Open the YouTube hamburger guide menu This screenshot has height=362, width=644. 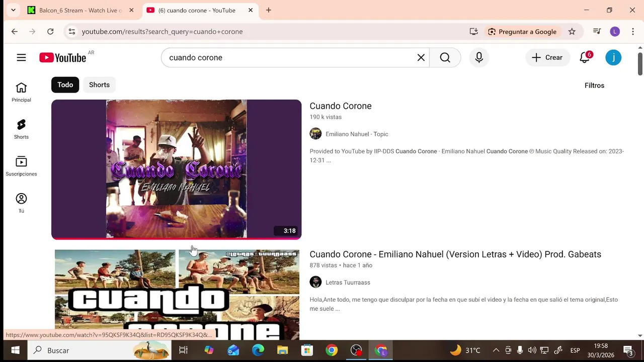pyautogui.click(x=21, y=58)
